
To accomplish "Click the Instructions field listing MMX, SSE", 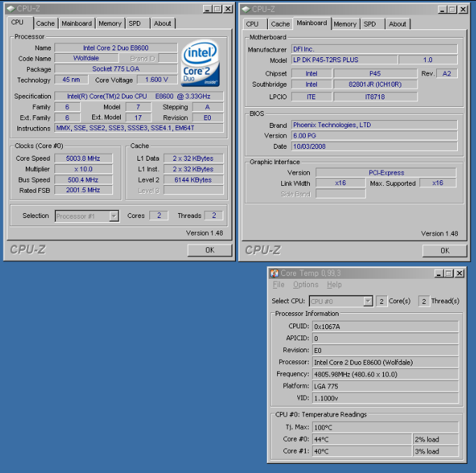I will pos(139,128).
